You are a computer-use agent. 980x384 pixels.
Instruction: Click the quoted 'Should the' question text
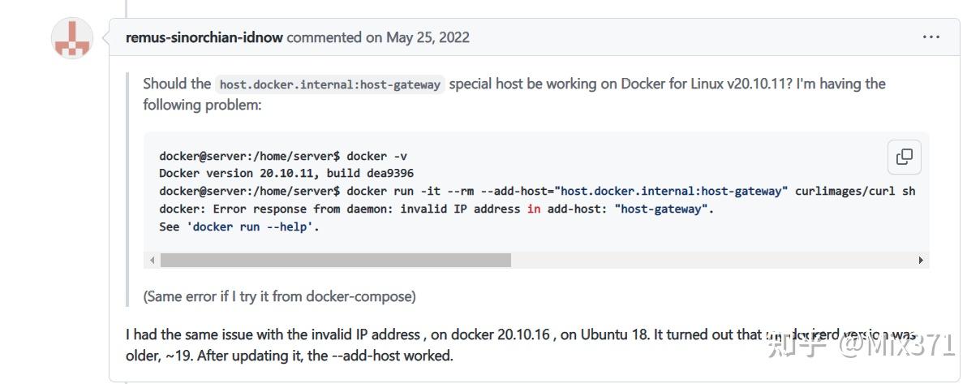[514, 94]
